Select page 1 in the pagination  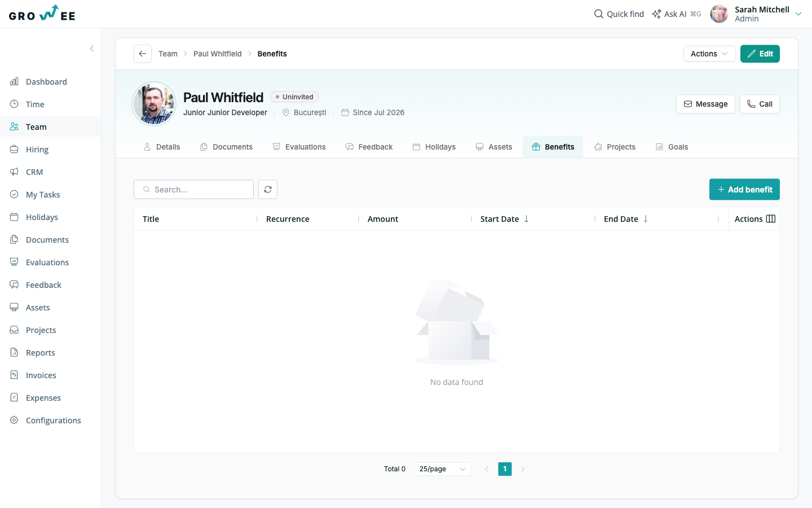505,469
